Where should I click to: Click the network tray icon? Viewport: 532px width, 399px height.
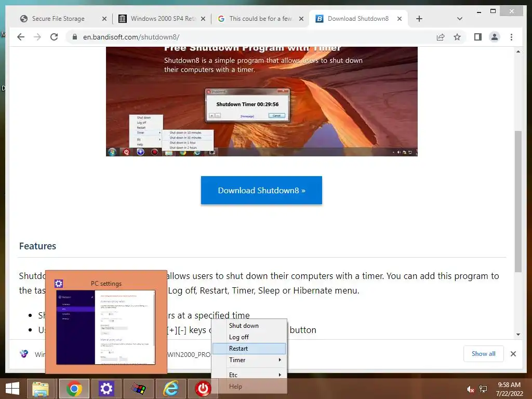coord(483,389)
